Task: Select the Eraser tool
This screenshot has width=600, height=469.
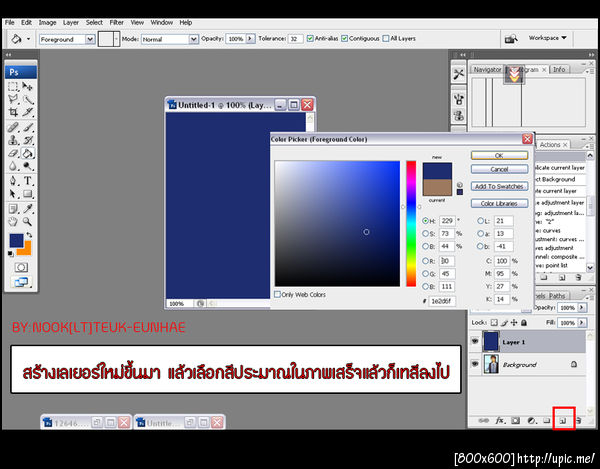Action: pos(13,153)
